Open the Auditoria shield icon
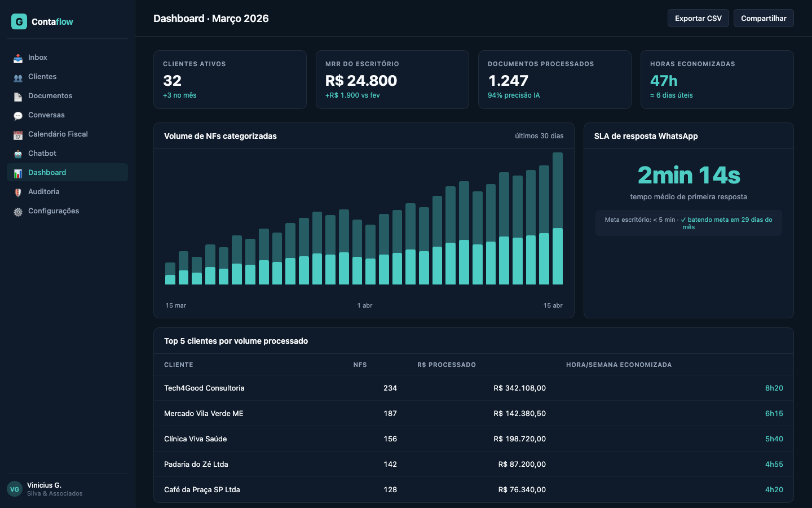This screenshot has height=508, width=812. (x=19, y=191)
